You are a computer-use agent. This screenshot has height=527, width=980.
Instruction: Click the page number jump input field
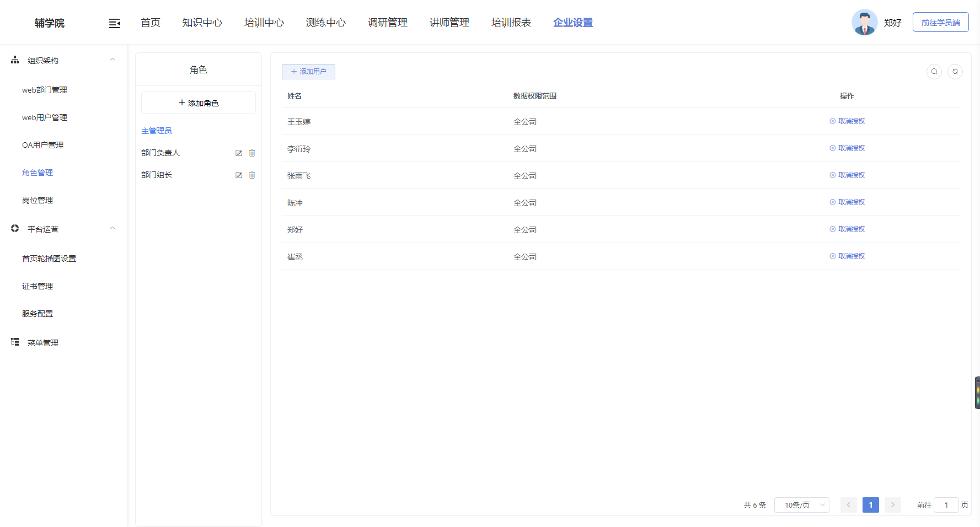(x=946, y=505)
